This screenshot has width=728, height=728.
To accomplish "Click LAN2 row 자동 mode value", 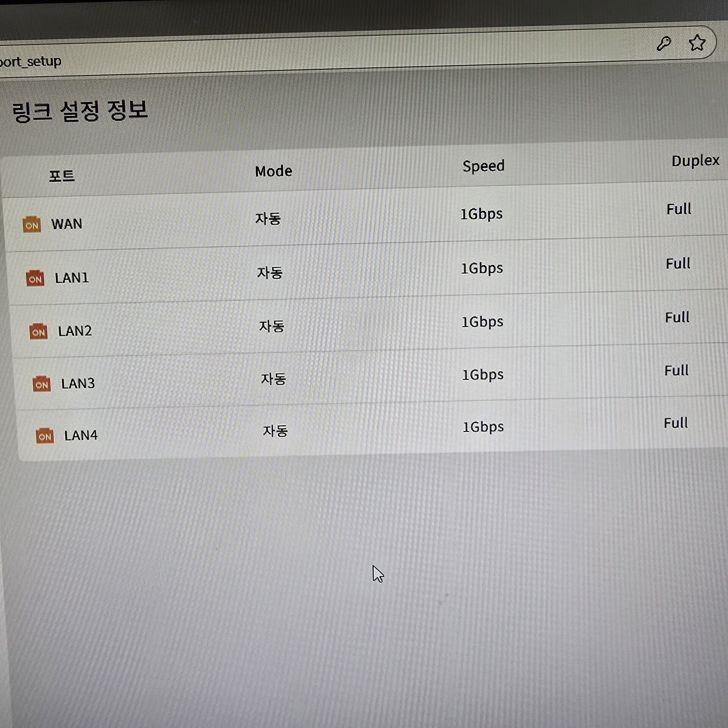I will point(271,326).
